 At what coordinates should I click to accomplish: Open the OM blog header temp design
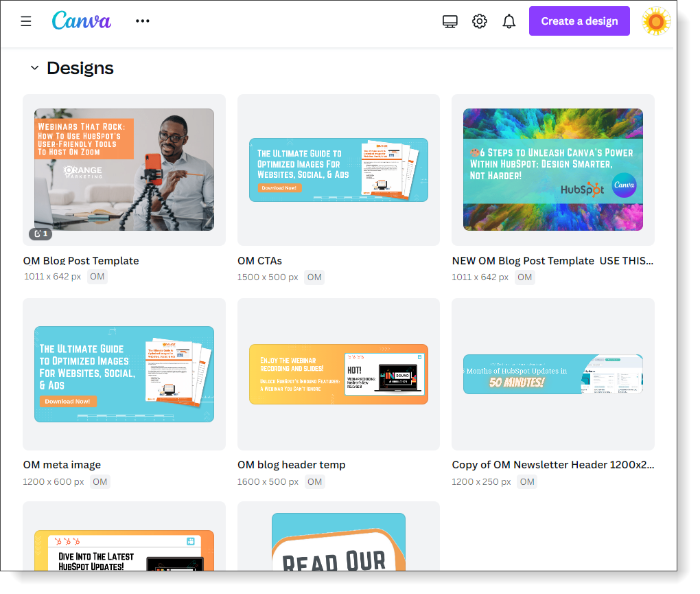(x=338, y=374)
